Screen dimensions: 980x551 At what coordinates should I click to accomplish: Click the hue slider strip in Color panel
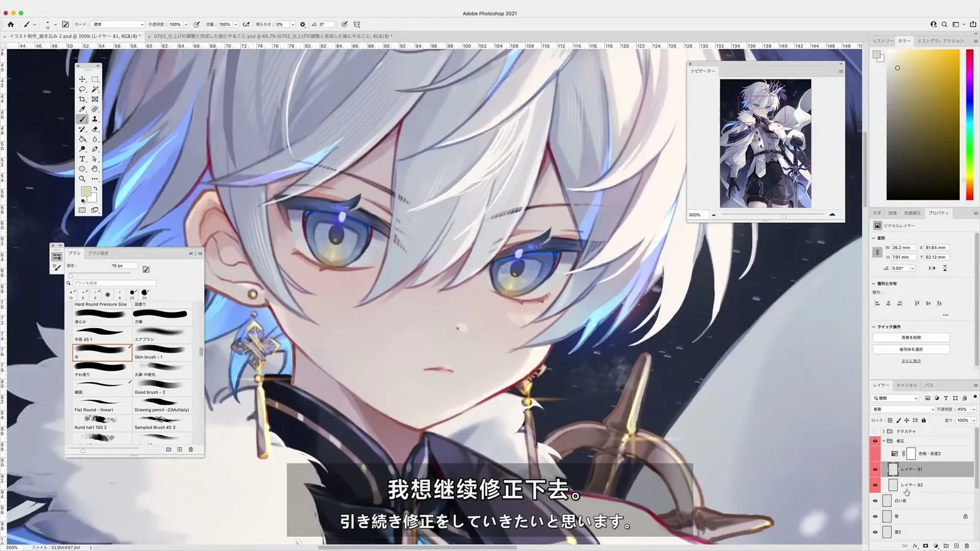(x=970, y=124)
